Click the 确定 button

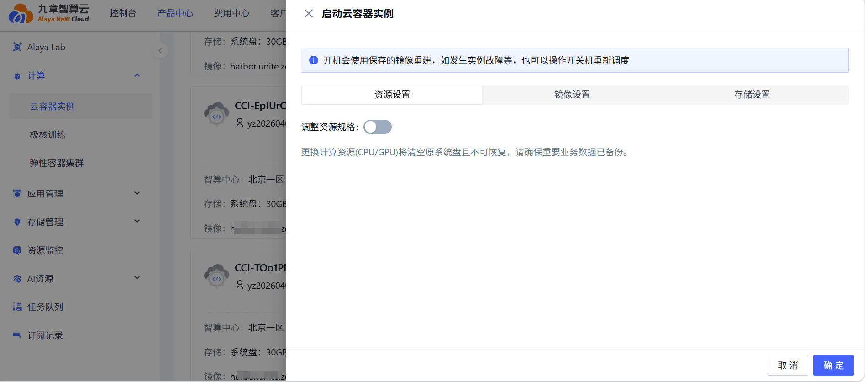point(833,365)
